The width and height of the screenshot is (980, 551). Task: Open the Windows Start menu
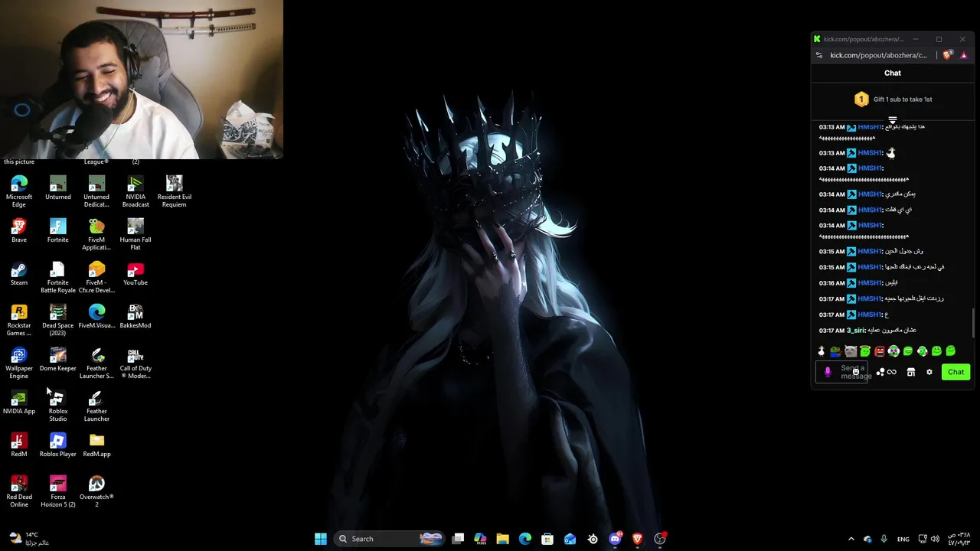(x=321, y=539)
